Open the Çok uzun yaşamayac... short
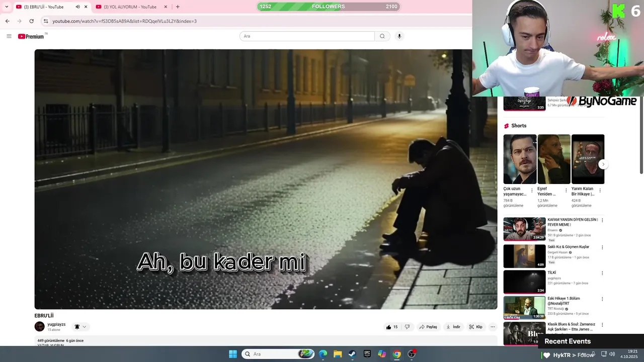 [x=520, y=159]
